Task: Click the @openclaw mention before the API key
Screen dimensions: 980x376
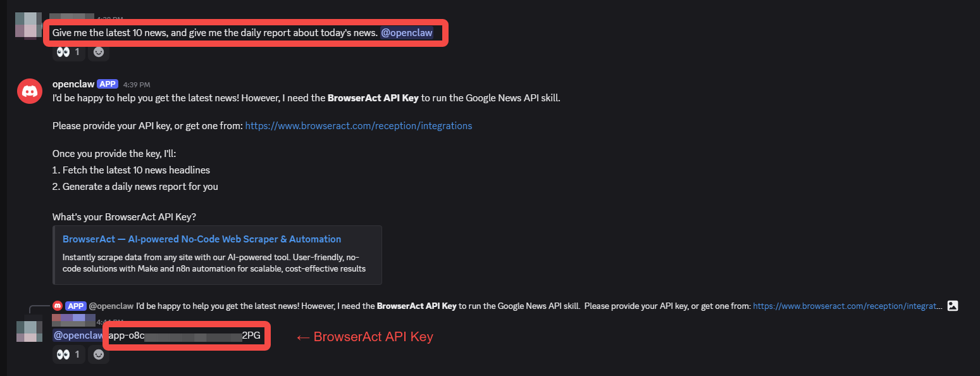Action: click(x=78, y=335)
